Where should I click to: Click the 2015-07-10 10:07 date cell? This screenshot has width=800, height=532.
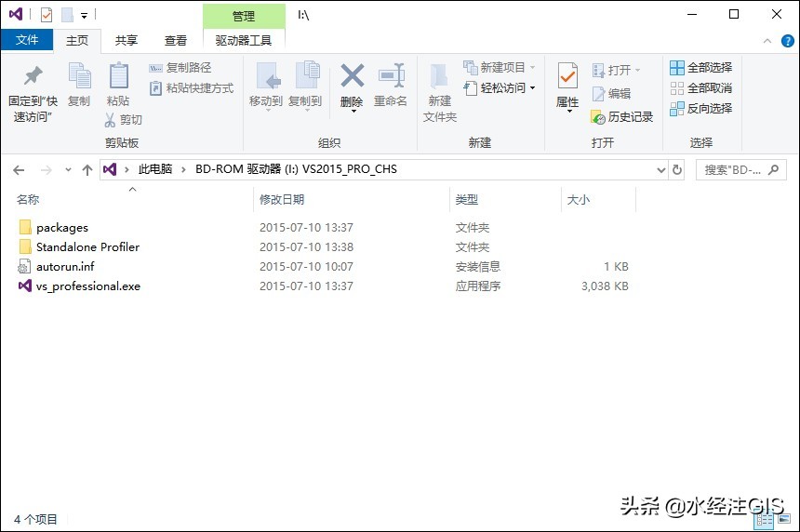click(306, 267)
